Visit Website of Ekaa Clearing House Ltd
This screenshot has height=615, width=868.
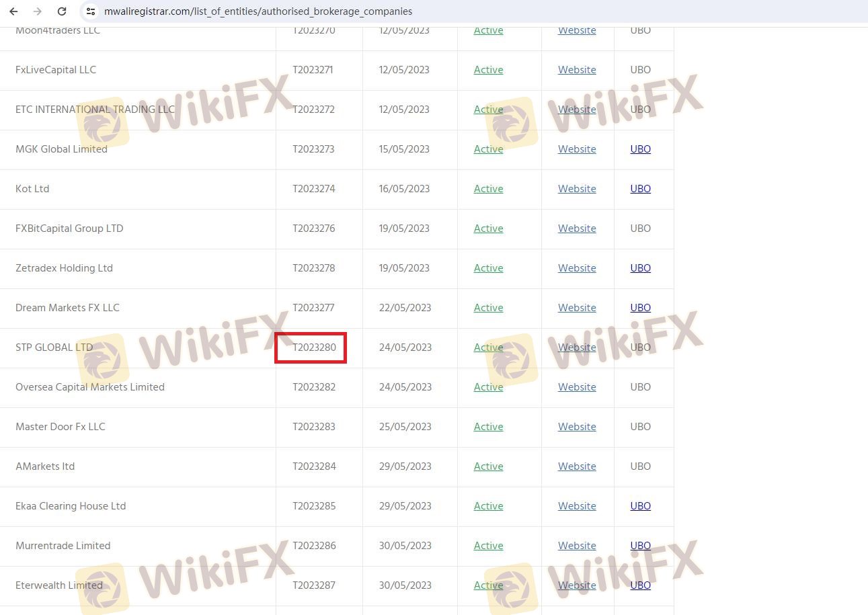click(x=577, y=506)
